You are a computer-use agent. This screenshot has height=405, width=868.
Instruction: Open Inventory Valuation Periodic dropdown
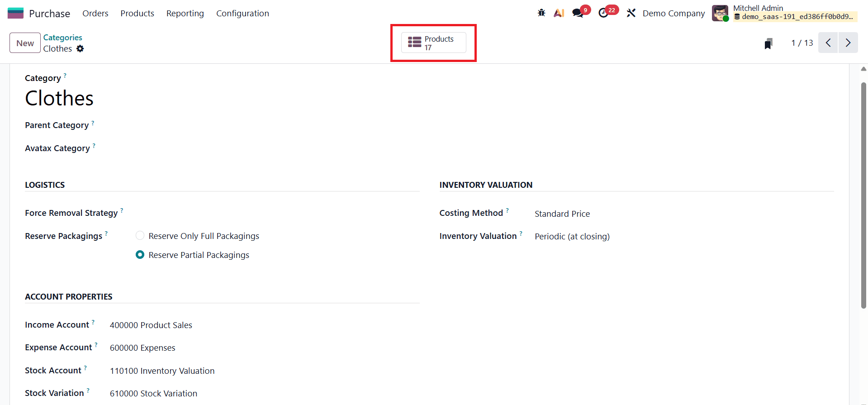click(572, 236)
